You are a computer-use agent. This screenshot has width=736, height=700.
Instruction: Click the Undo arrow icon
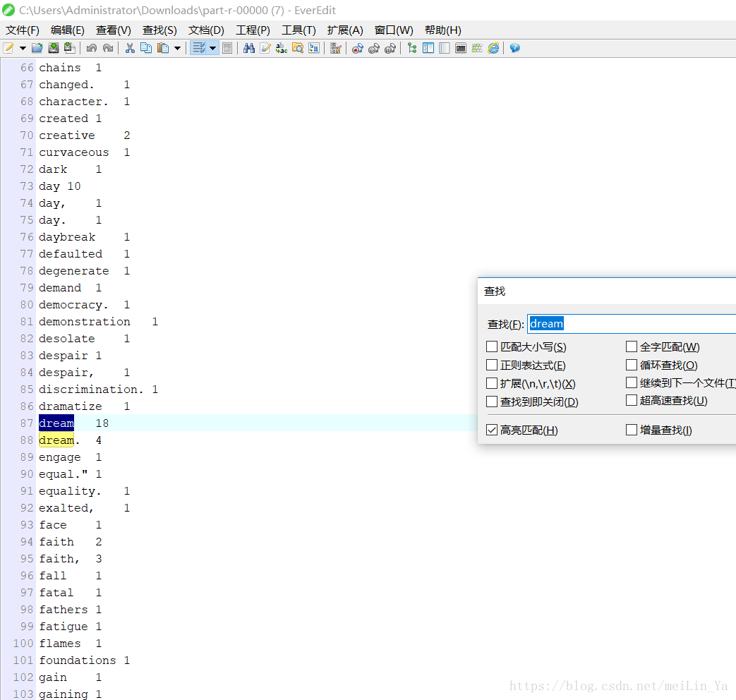click(92, 48)
